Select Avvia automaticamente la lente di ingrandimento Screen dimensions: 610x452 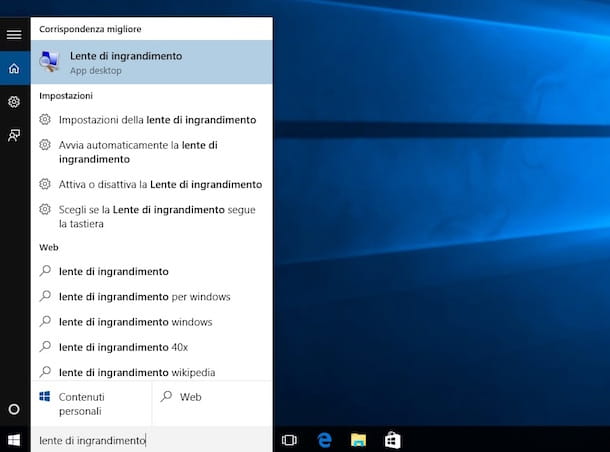(x=138, y=152)
